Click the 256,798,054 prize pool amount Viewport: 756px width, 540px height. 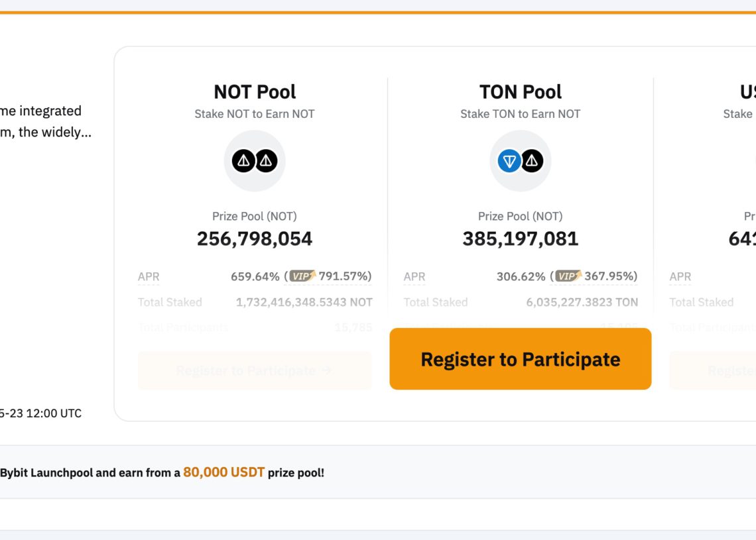click(255, 239)
